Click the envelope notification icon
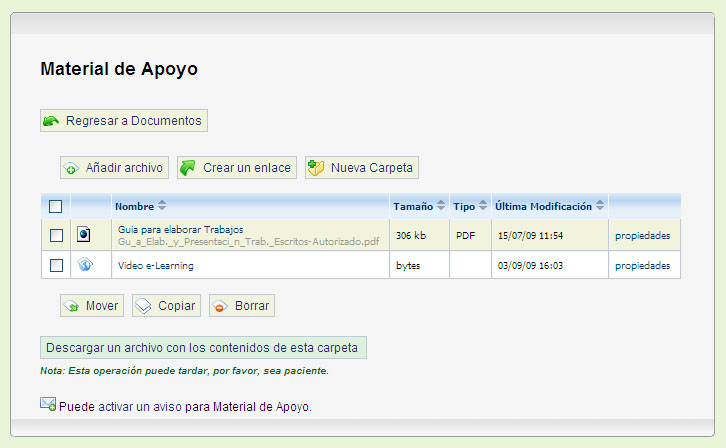 48,404
